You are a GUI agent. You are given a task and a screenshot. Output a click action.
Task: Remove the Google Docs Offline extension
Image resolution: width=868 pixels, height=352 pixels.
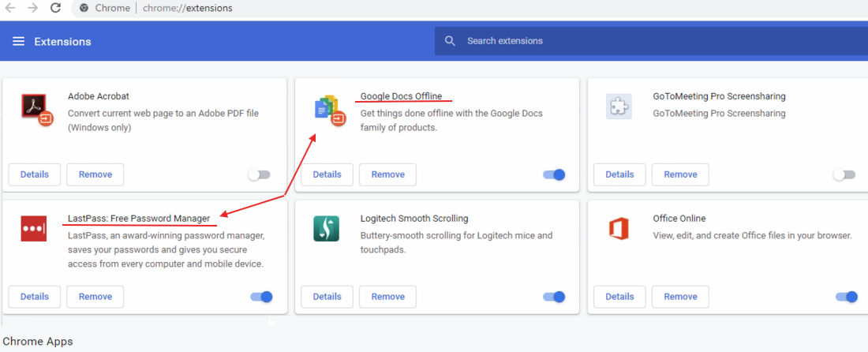coord(387,174)
